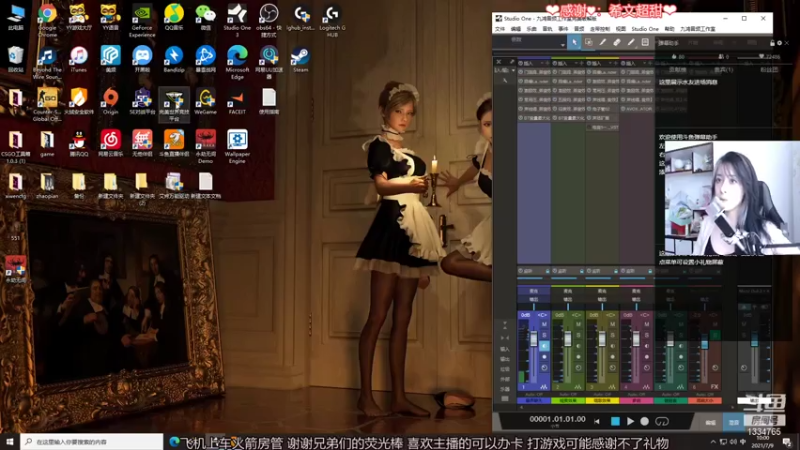This screenshot has width=800, height=450.
Task: Open the FACEIT desktop shortcut
Action: [x=237, y=101]
